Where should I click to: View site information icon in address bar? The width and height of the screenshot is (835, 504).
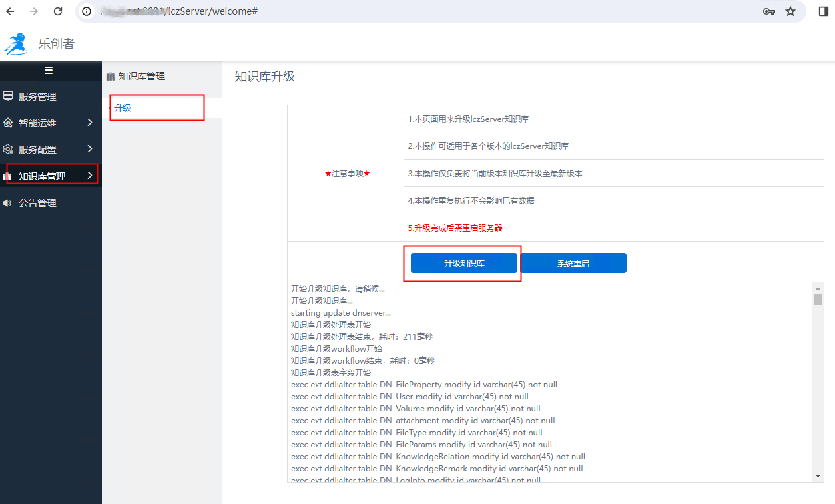click(x=87, y=11)
